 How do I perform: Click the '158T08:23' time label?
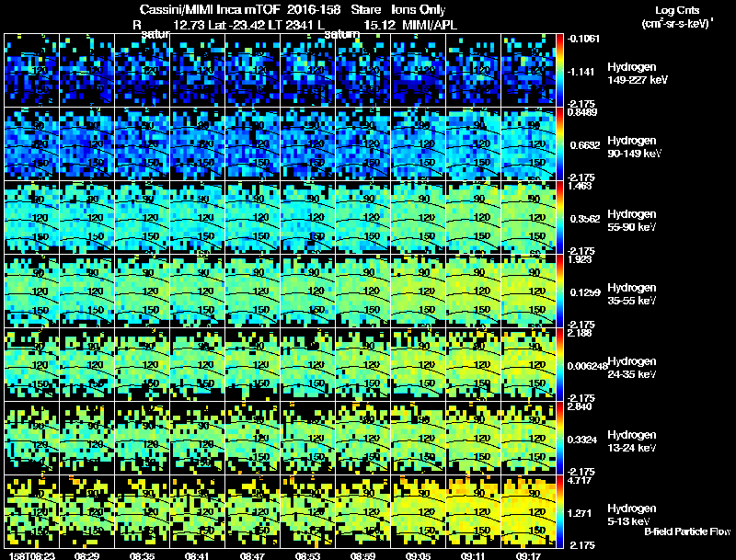pyautogui.click(x=31, y=555)
